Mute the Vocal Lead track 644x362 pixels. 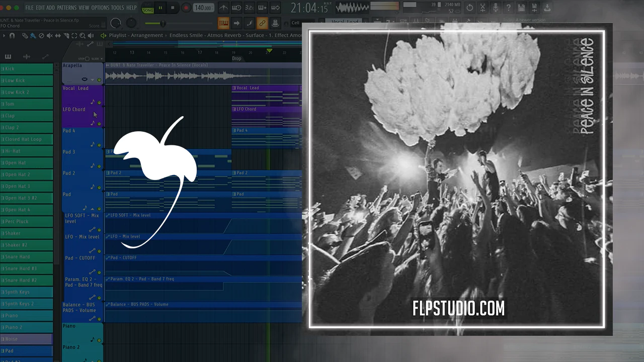click(99, 103)
